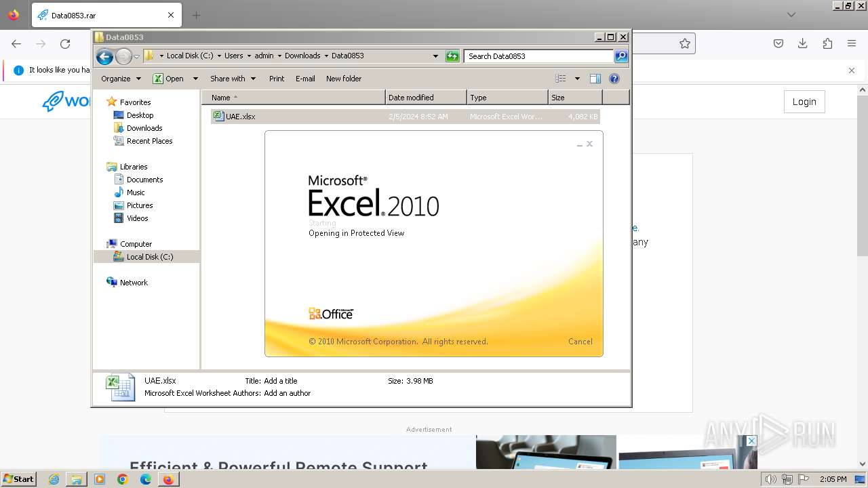Click the Login button on the webpage

804,102
